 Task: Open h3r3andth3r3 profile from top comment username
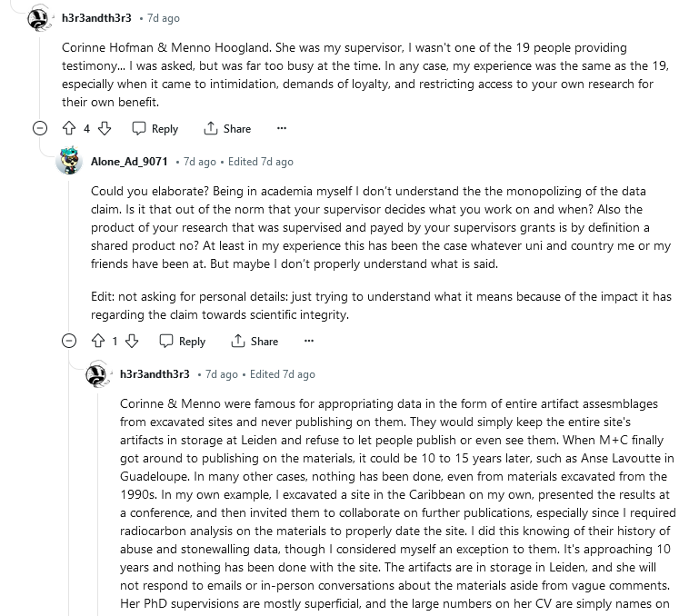pos(96,18)
